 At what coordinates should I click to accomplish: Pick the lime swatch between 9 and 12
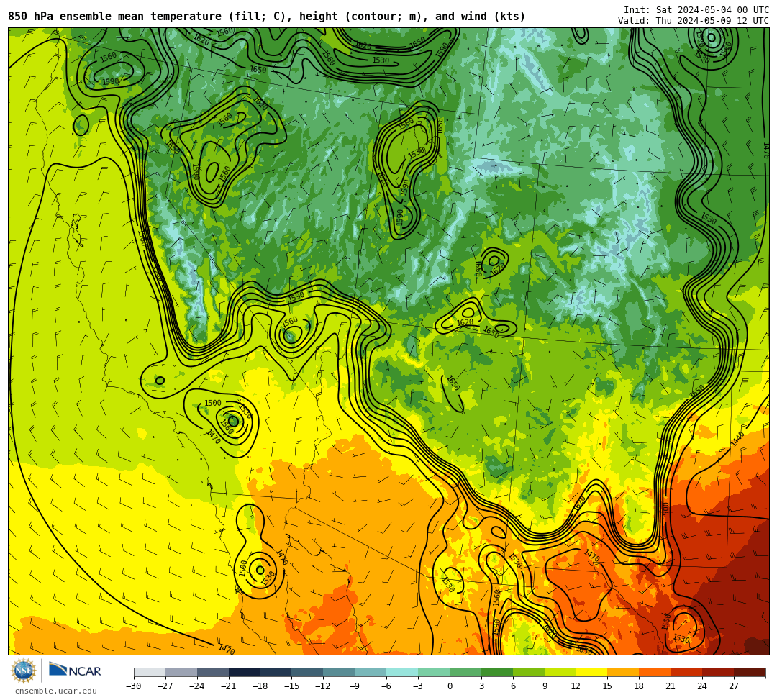coord(560,672)
